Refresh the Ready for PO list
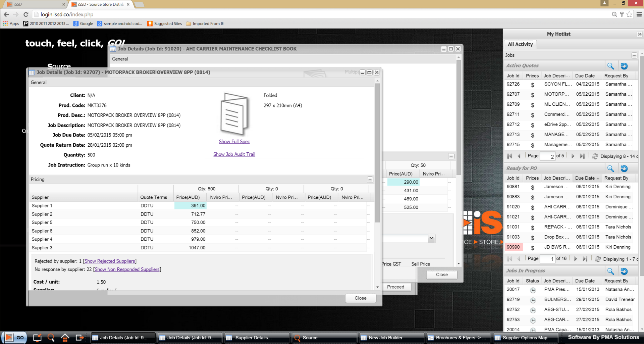 (624, 168)
